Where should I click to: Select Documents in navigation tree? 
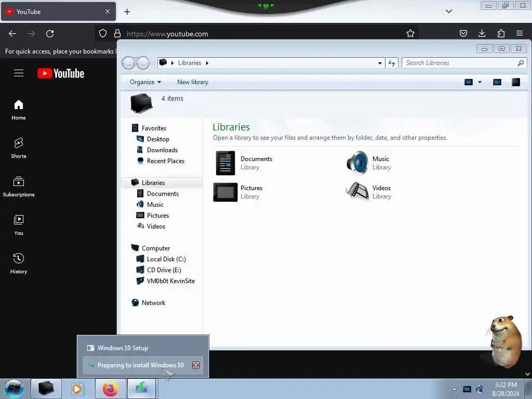(x=163, y=194)
